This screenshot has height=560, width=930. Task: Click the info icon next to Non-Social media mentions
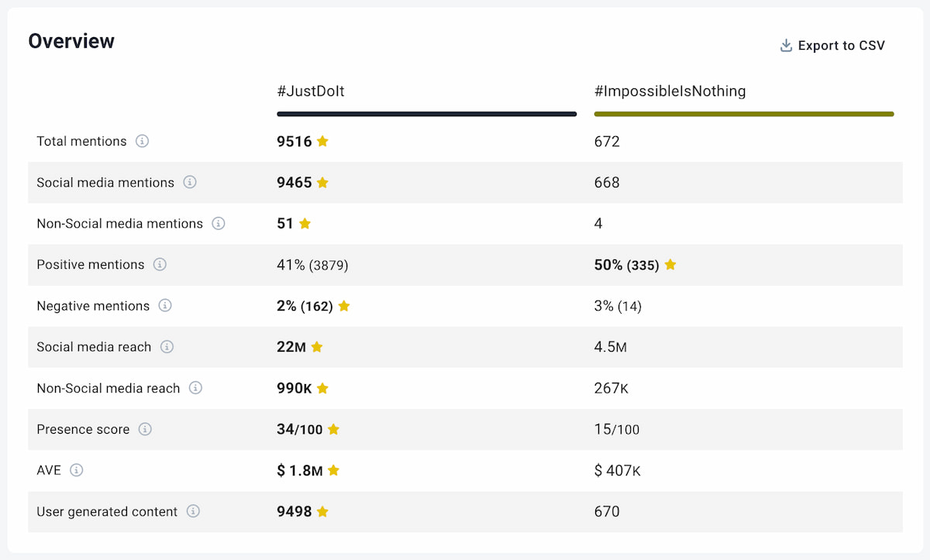219,224
